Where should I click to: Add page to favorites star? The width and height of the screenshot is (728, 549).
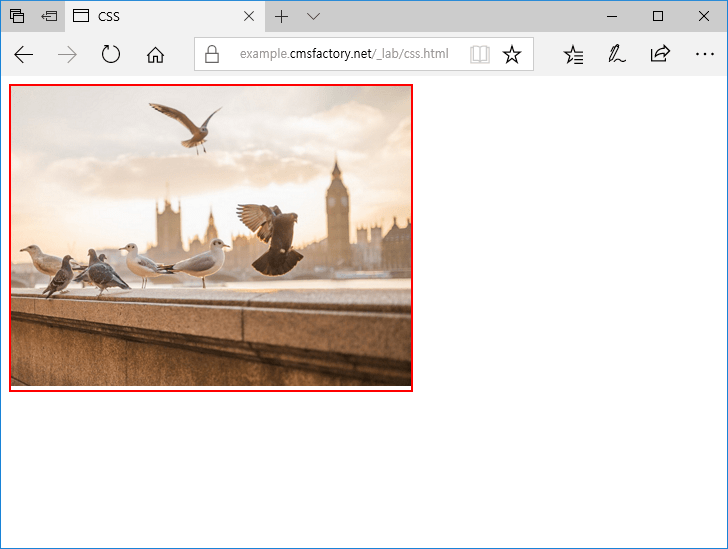click(512, 54)
